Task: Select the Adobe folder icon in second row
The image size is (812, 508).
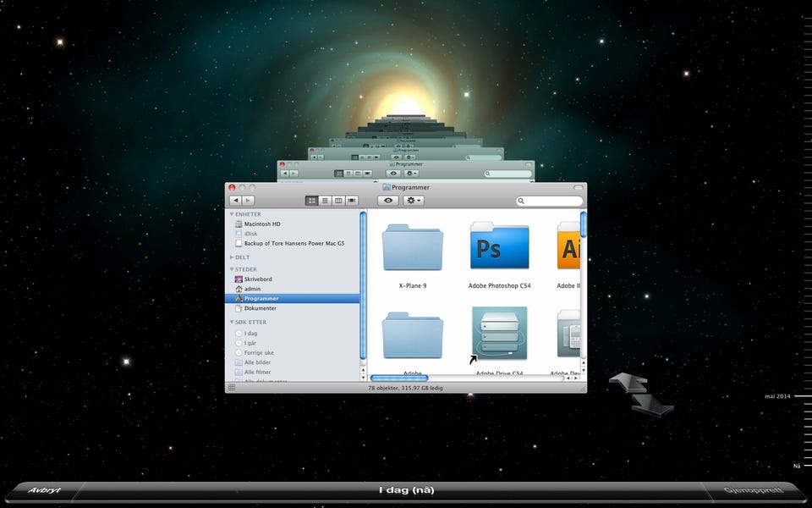Action: (412, 335)
